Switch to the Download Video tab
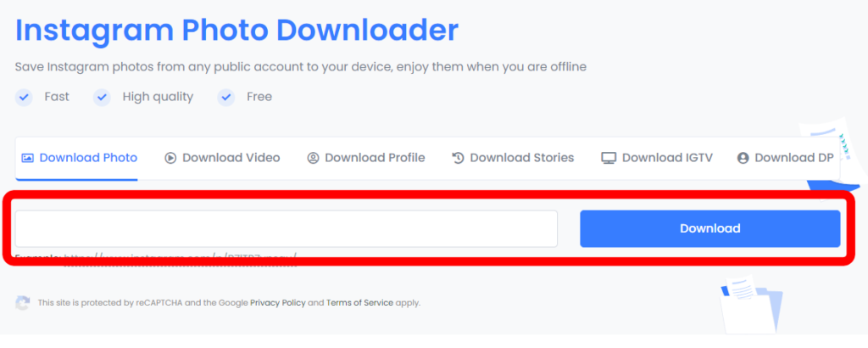The width and height of the screenshot is (868, 348). tap(231, 158)
